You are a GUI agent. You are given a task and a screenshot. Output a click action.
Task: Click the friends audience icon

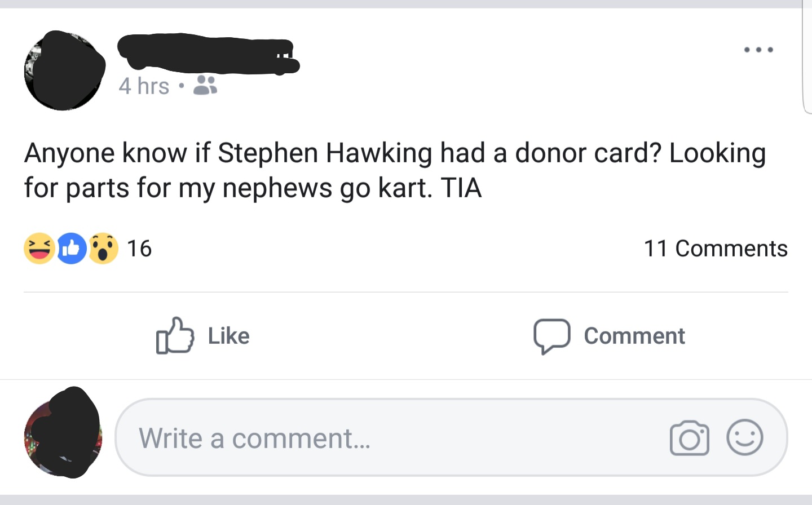[205, 86]
